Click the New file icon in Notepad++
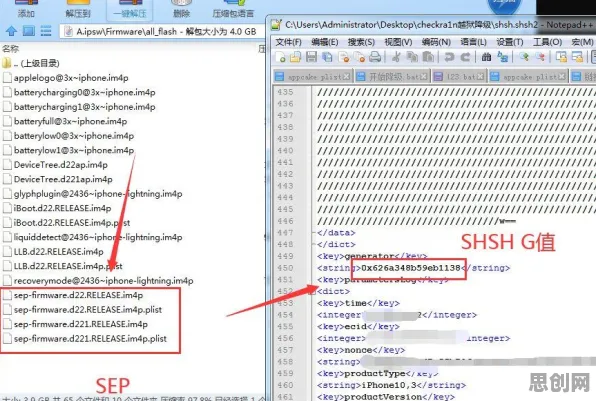596x401 pixels. (281, 57)
